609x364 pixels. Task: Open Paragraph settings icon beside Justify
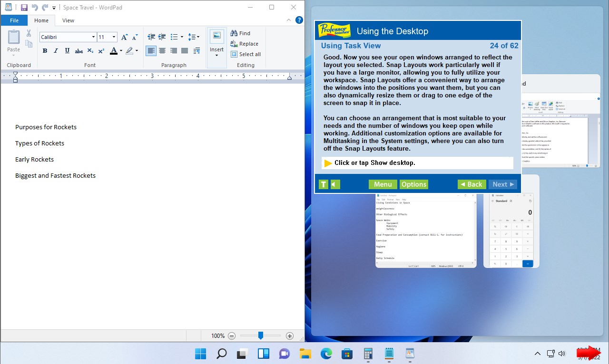196,51
